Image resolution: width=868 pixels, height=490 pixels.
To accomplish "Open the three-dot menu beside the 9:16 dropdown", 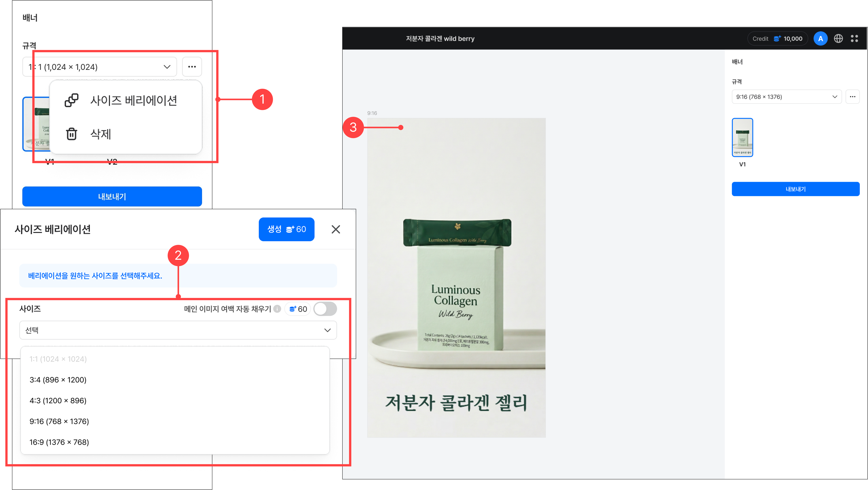I will (853, 97).
